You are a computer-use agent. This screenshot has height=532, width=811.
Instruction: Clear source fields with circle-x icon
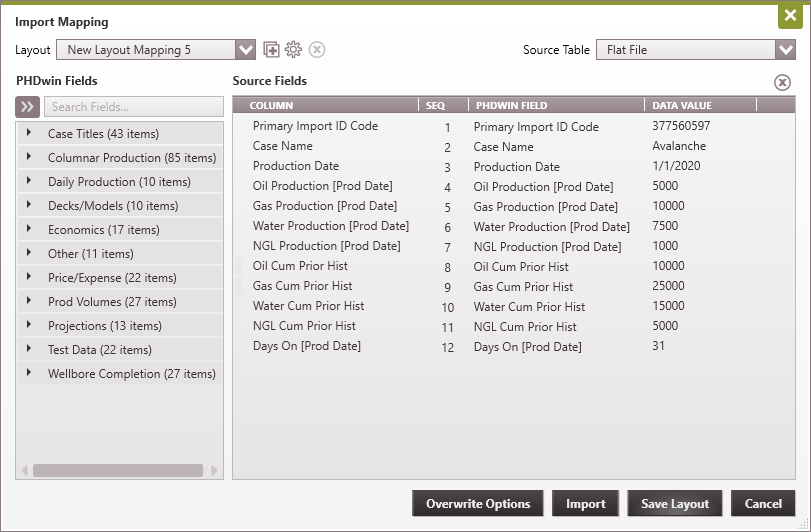point(782,82)
